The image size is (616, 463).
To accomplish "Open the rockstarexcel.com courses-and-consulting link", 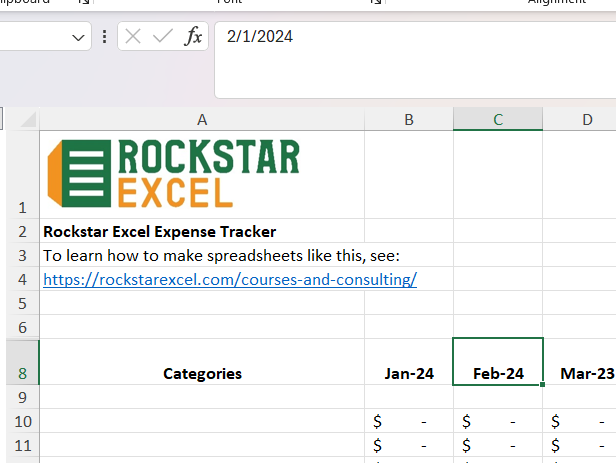I will click(229, 279).
